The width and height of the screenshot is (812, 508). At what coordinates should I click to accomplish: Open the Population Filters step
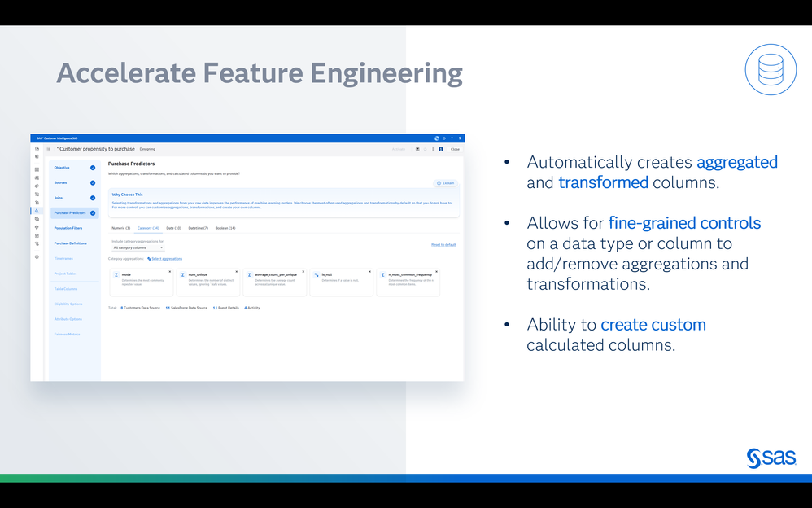pyautogui.click(x=68, y=228)
